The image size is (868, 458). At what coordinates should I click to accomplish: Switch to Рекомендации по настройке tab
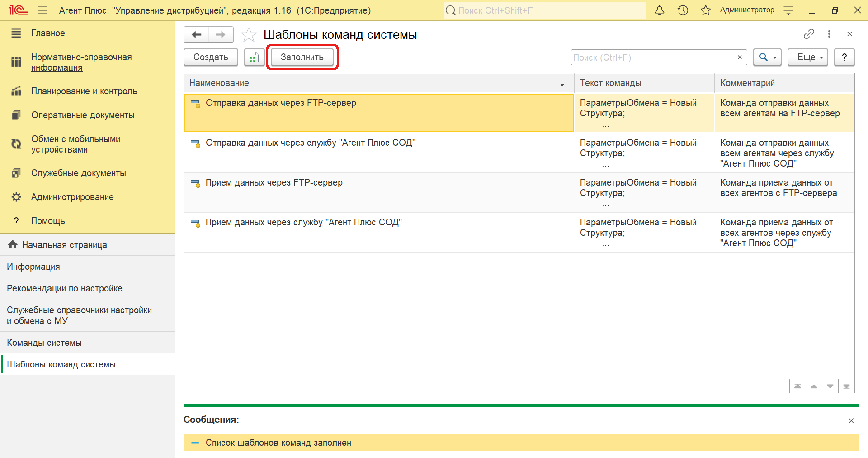87,288
